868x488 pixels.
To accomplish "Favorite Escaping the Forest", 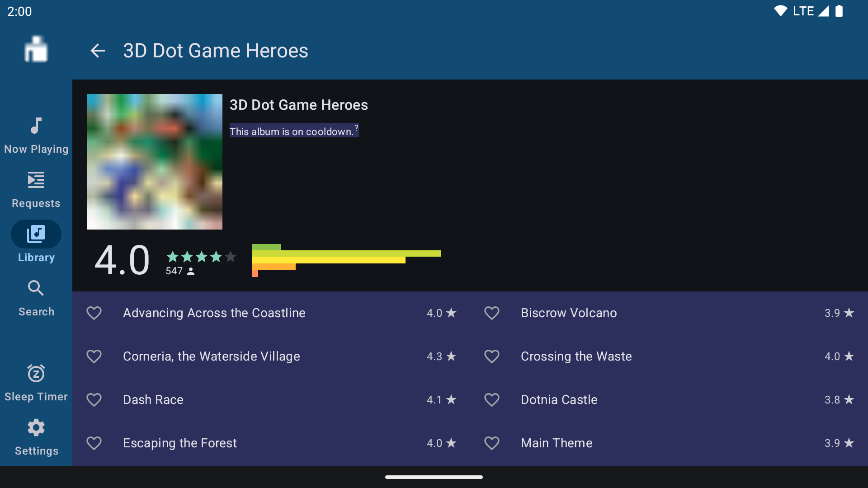I will (94, 443).
